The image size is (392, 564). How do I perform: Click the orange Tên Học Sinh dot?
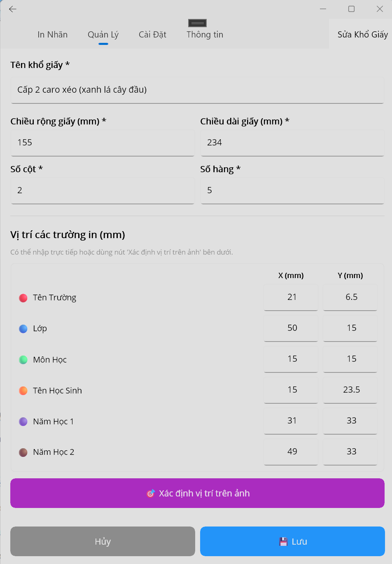coord(23,391)
